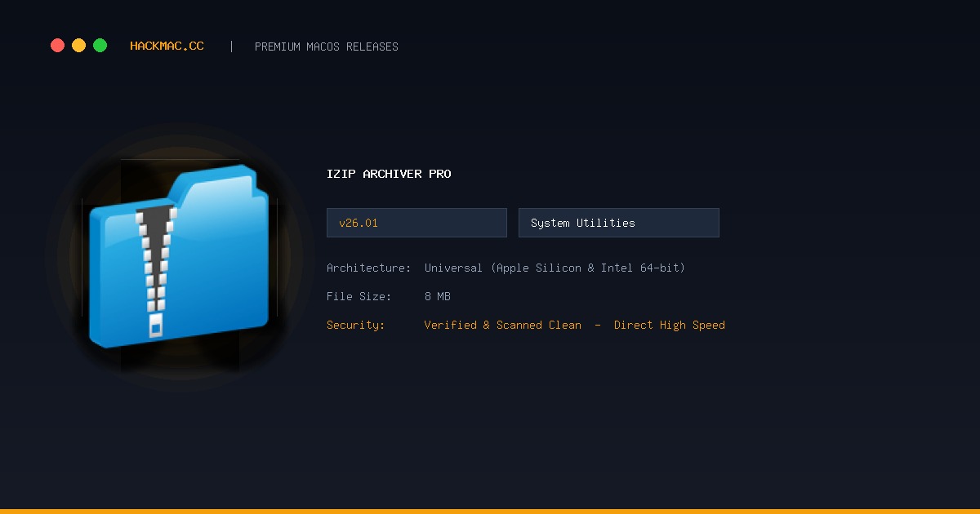980x514 pixels.
Task: Click the Direct High Speed text
Action: click(x=670, y=325)
